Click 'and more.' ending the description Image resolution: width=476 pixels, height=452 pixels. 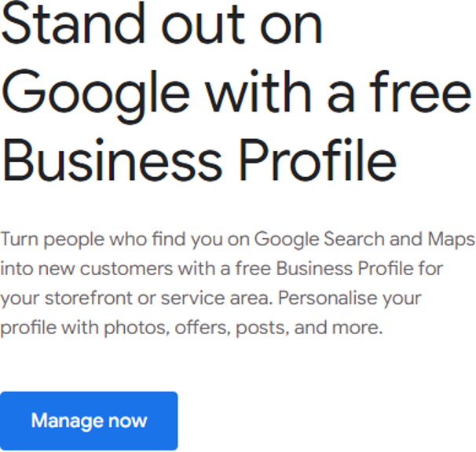tap(339, 328)
